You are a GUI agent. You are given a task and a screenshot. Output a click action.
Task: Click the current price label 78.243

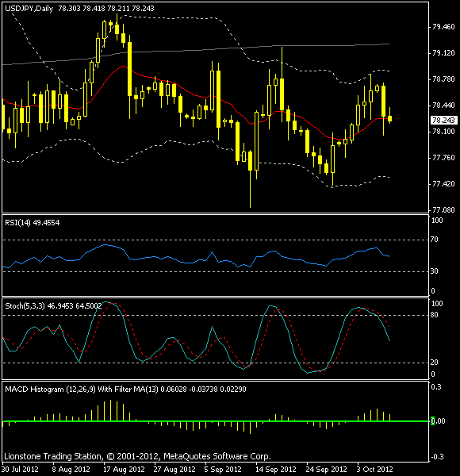(x=443, y=121)
